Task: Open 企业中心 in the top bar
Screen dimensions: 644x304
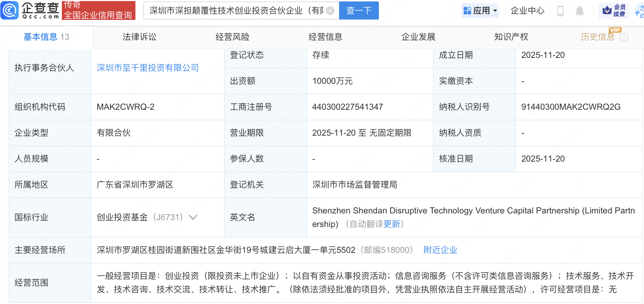Action: tap(527, 11)
